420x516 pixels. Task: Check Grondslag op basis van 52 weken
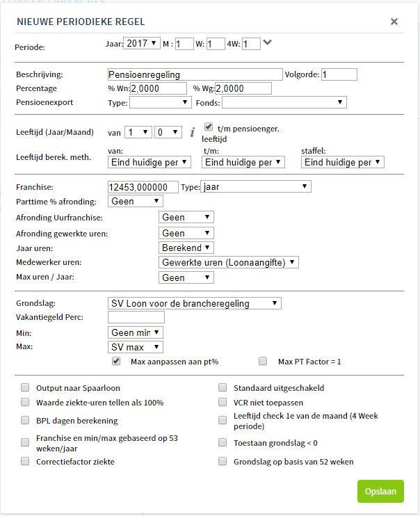[x=223, y=461]
